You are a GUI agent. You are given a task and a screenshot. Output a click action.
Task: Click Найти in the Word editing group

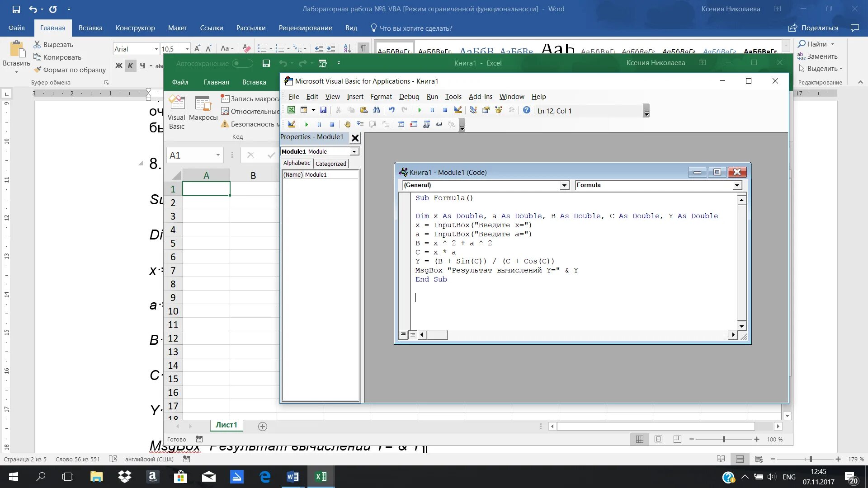[x=816, y=44]
